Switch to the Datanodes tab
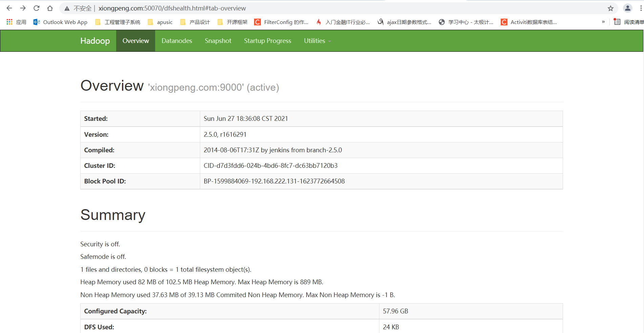Image resolution: width=644 pixels, height=333 pixels. (x=177, y=41)
